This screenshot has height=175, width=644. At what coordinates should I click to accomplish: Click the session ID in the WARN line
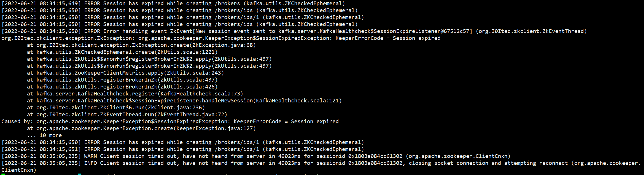point(375,156)
